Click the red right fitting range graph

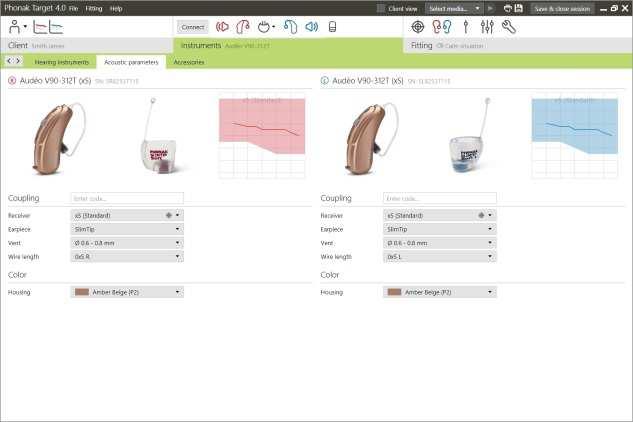click(x=262, y=138)
